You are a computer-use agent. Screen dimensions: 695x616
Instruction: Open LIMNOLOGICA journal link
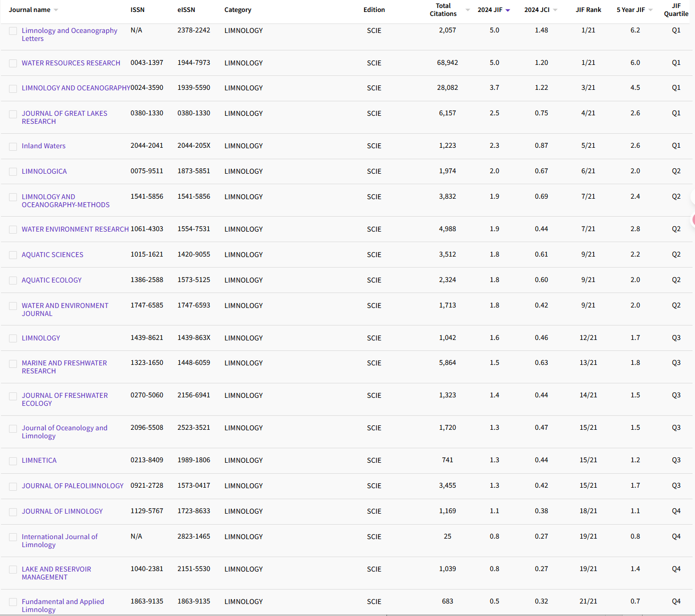tap(44, 171)
